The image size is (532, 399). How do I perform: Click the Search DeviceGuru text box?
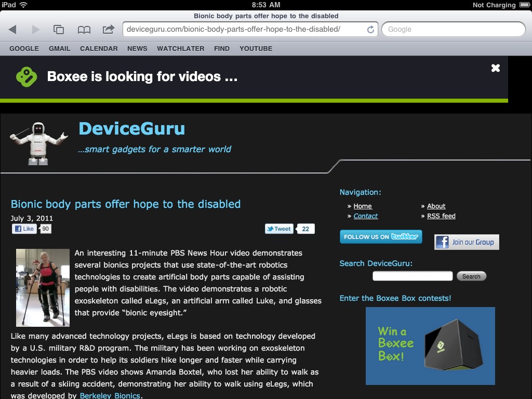[x=413, y=276]
